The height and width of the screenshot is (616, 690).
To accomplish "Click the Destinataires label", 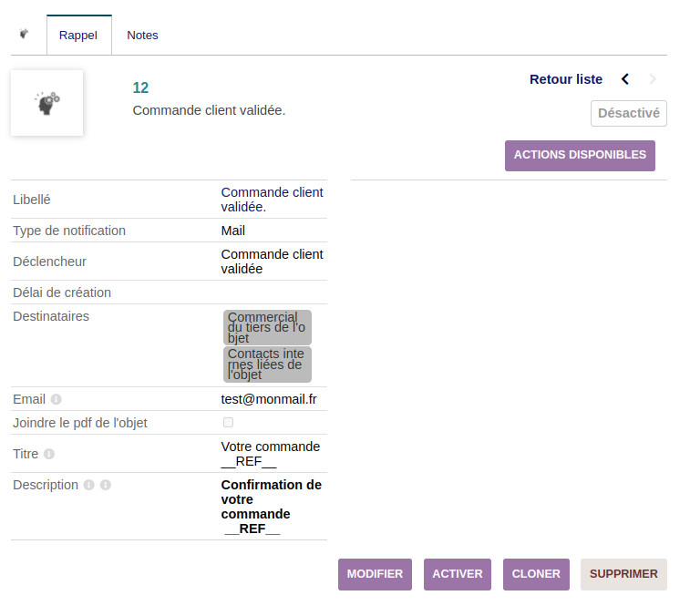I will tap(51, 316).
